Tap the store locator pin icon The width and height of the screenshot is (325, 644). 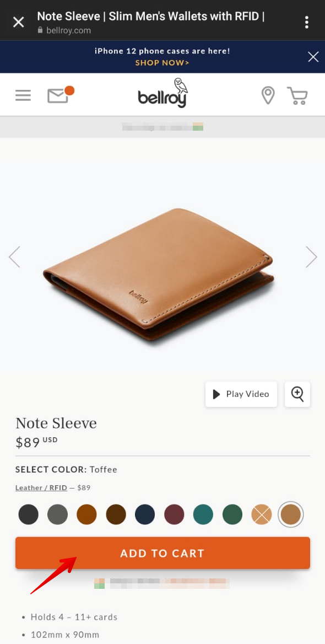(x=268, y=95)
